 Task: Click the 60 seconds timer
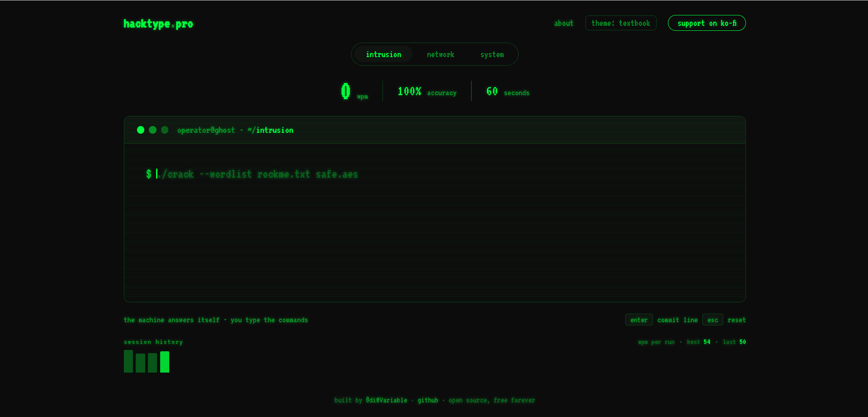[508, 92]
